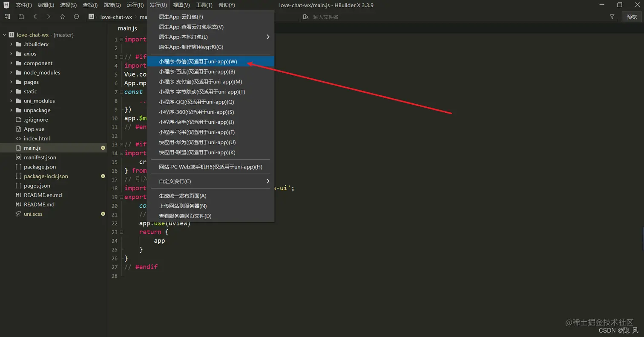Click the new file icon in toolbar
The image size is (644, 337).
click(7, 17)
